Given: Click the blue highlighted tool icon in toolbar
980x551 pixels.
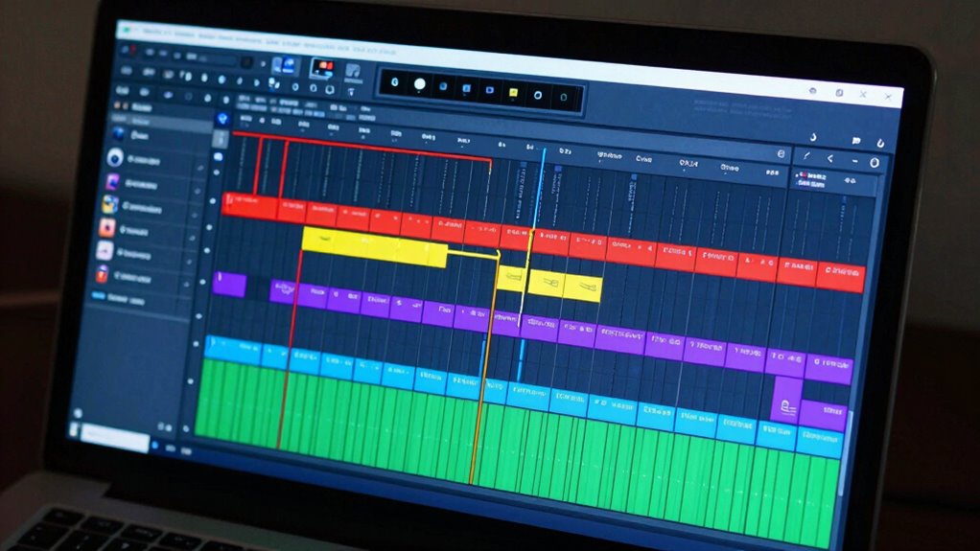Looking at the screenshot, I should coord(283,65).
